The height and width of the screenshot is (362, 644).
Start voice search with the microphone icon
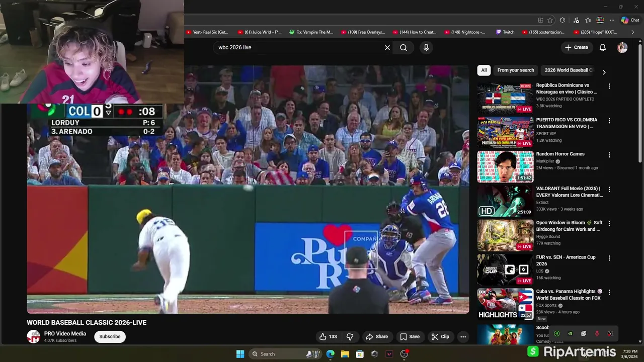pos(426,47)
